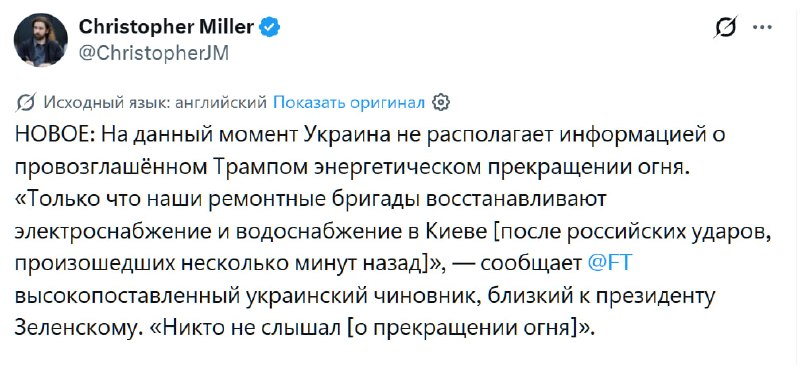
Task: Open the @ChristopherJM handle
Action: tap(154, 53)
